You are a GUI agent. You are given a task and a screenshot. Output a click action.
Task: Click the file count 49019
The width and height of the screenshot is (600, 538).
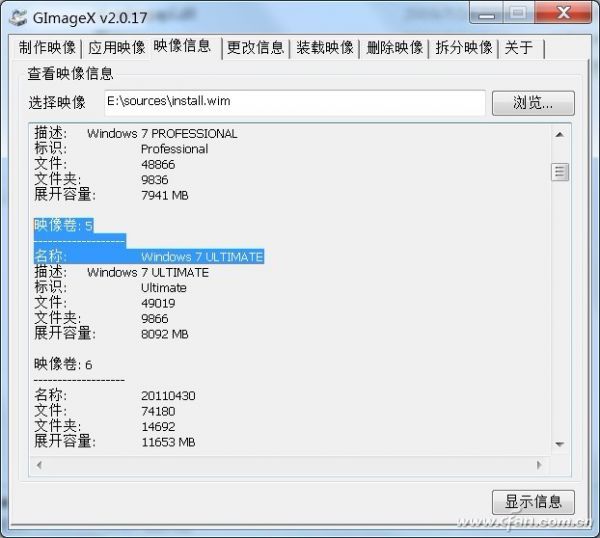point(158,303)
